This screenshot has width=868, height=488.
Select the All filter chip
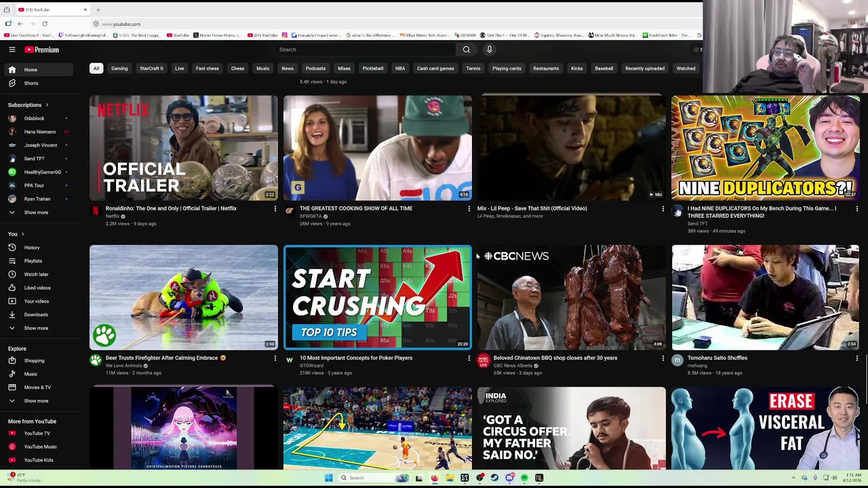[96, 68]
